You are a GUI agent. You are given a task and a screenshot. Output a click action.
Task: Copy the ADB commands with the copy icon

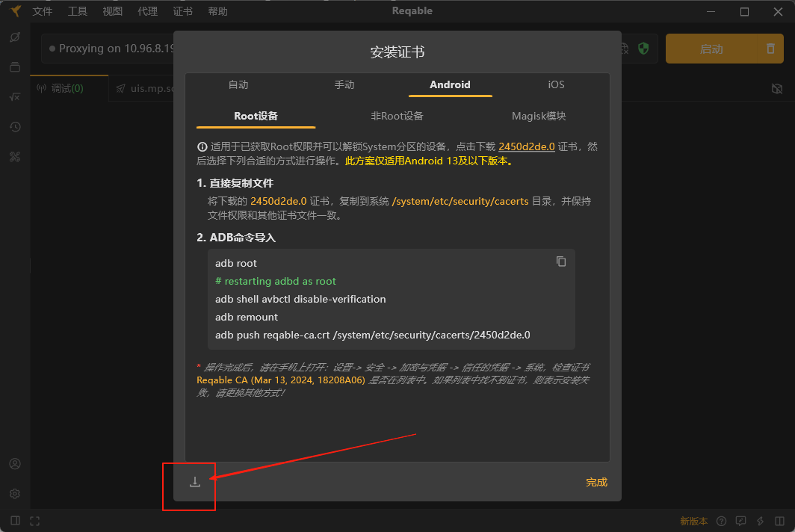(x=560, y=262)
